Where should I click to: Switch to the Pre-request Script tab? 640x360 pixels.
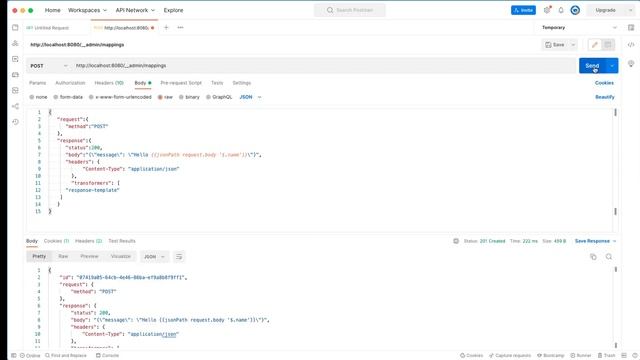(x=181, y=83)
